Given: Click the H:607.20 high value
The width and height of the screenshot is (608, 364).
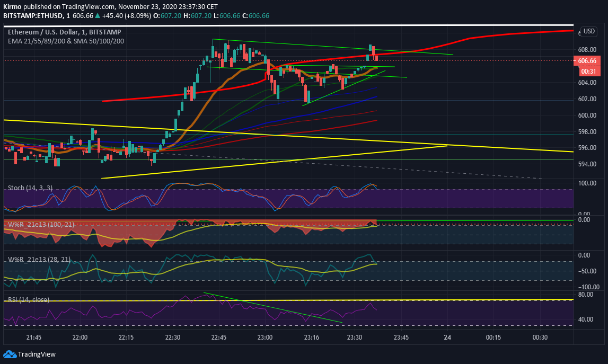Looking at the screenshot, I should coord(197,16).
